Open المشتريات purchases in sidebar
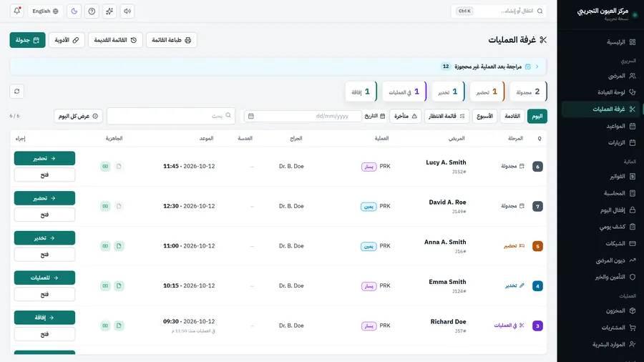The height and width of the screenshot is (362, 644). coord(600,328)
